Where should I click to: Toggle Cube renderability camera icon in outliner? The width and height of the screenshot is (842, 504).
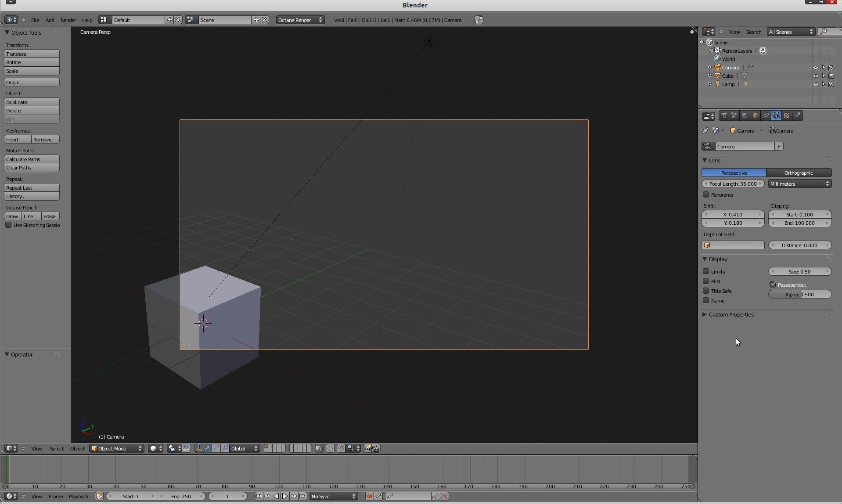pyautogui.click(x=831, y=76)
